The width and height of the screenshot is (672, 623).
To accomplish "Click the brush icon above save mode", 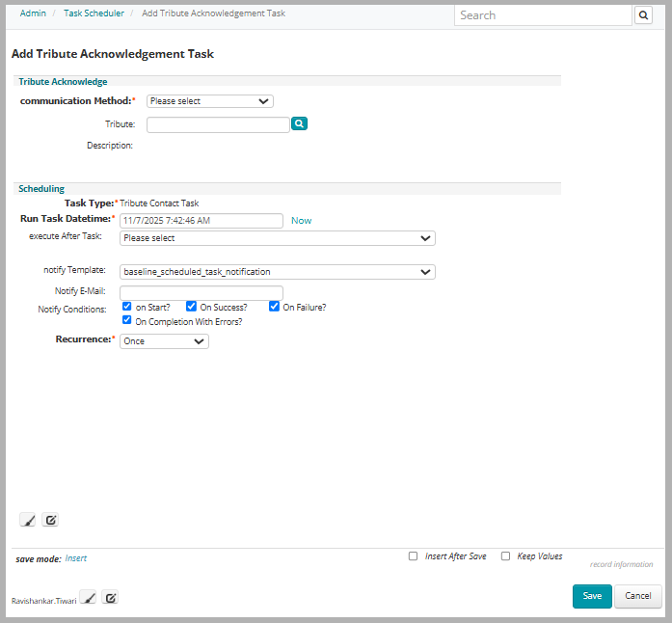I will (x=28, y=520).
